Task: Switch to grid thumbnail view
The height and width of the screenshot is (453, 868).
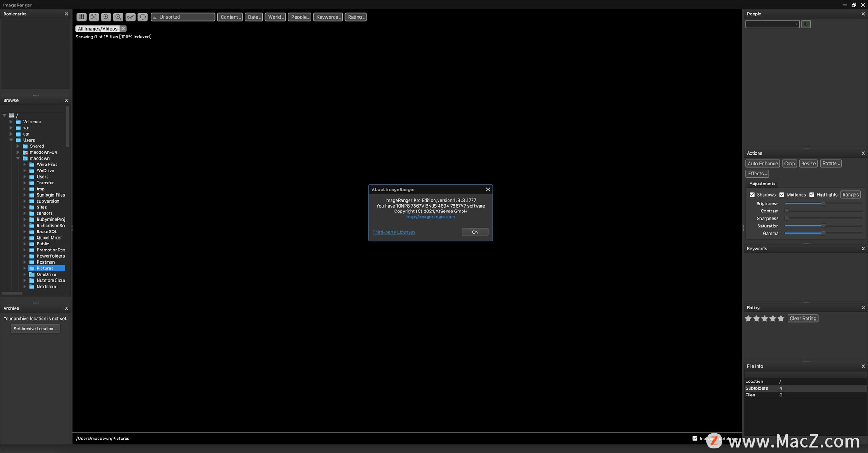Action: coord(81,17)
